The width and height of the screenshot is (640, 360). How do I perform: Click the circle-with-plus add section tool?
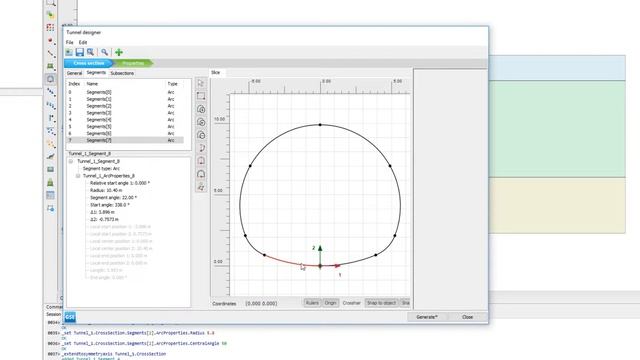[201, 109]
